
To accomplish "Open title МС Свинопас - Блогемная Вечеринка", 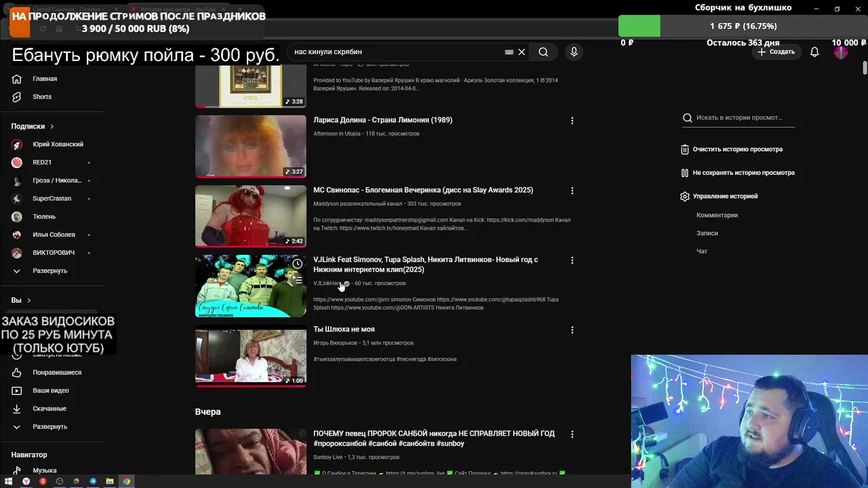I will click(x=423, y=190).
